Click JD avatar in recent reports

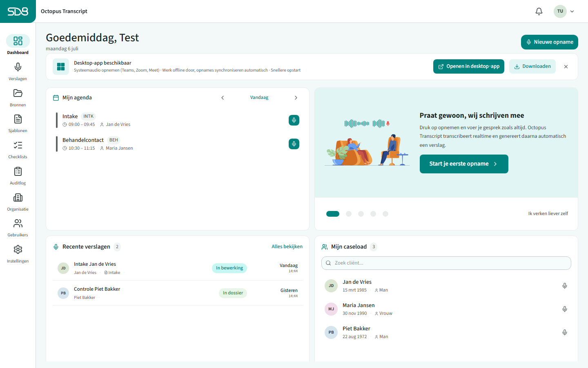(63, 268)
